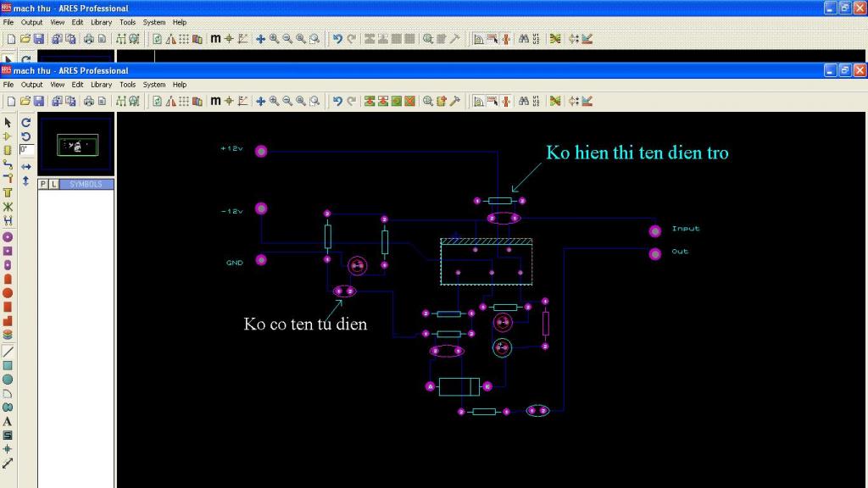Select the circular SMT pad tool
The image size is (868, 488).
point(8,292)
